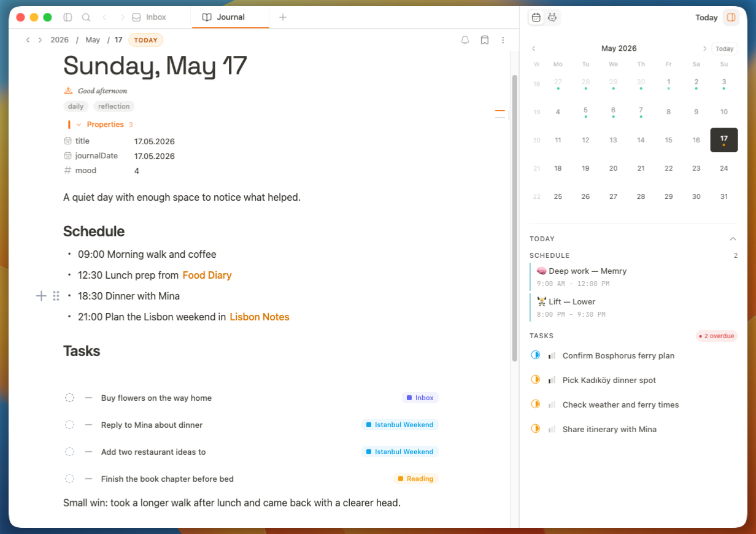Toggle the right sidebar panel icon
The image size is (756, 534).
pos(731,17)
